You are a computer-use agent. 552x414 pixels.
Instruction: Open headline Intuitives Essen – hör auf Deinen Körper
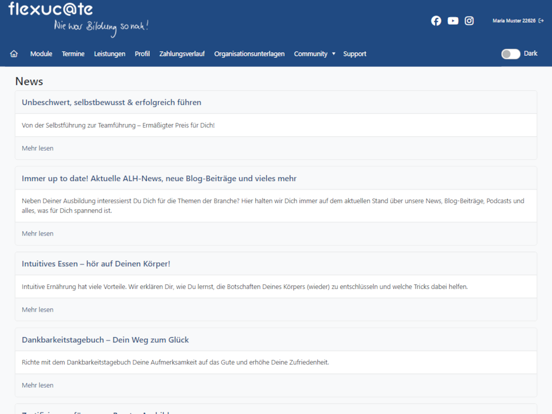(x=96, y=264)
